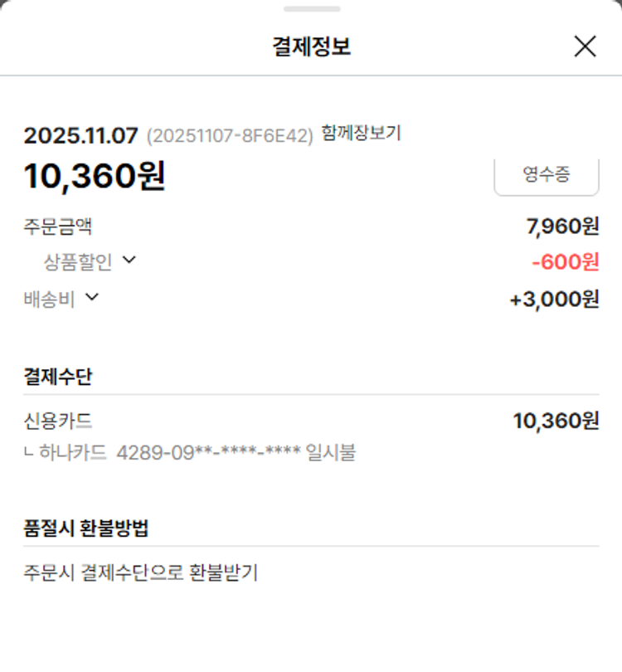Screen dimensions: 622x672
Task: Expand the 상품할인 chevron arrow
Action: (129, 261)
